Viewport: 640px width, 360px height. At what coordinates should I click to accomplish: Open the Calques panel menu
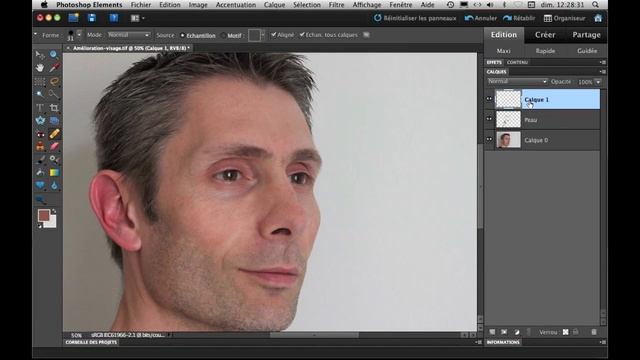click(x=602, y=72)
